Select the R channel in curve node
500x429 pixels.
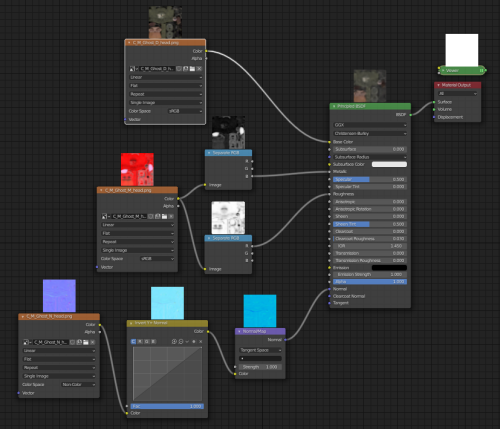tap(140, 342)
